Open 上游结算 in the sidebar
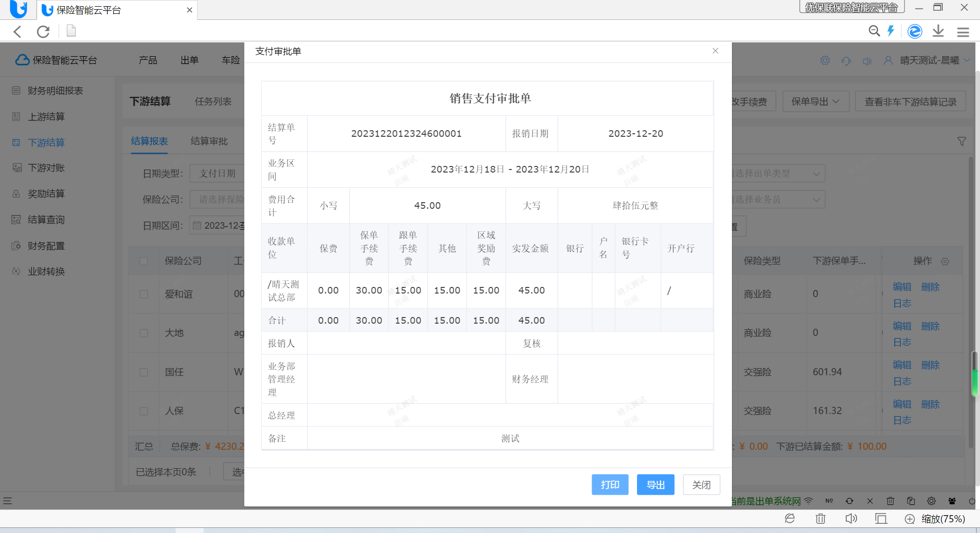Image resolution: width=980 pixels, height=533 pixels. pos(46,117)
